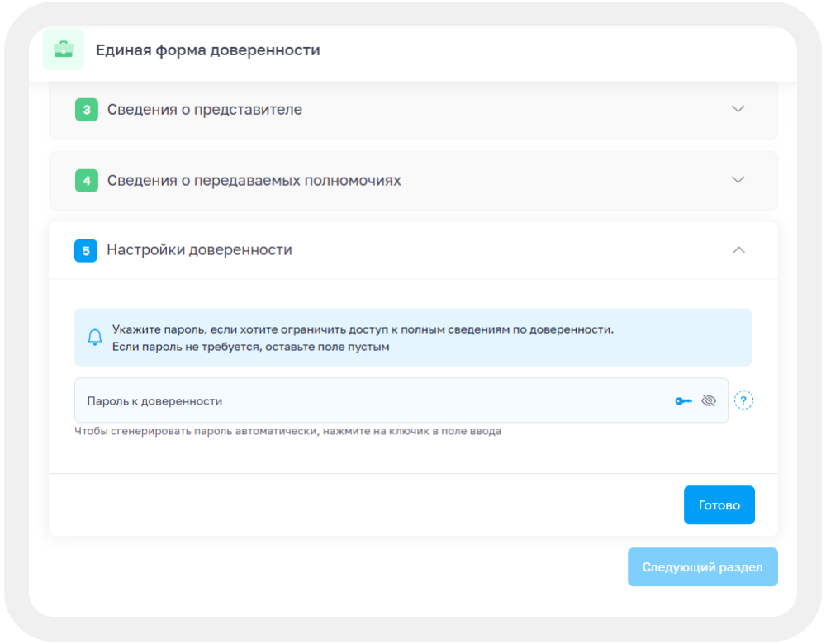The height and width of the screenshot is (644, 826).
Task: Toggle password visibility with the crossed-eye icon
Action: [x=709, y=400]
